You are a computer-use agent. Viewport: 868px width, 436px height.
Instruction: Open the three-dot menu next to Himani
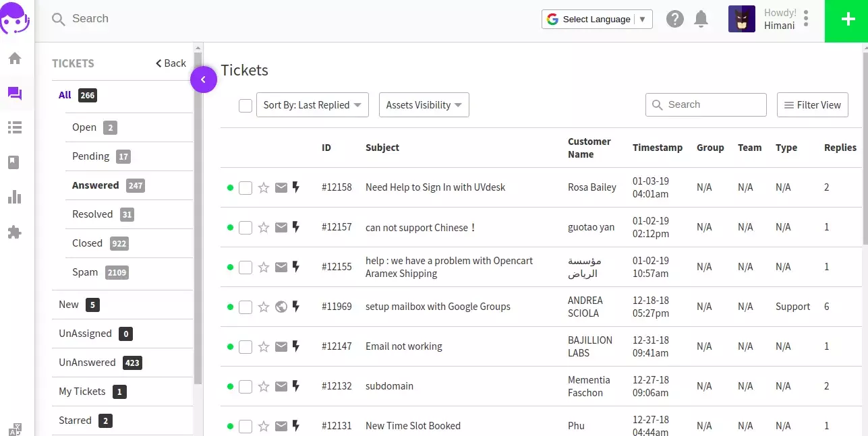pyautogui.click(x=806, y=19)
